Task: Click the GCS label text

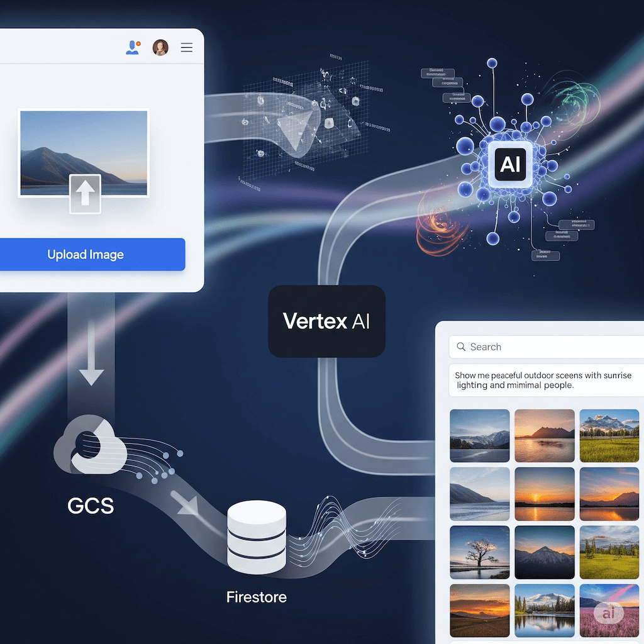Action: [91, 506]
